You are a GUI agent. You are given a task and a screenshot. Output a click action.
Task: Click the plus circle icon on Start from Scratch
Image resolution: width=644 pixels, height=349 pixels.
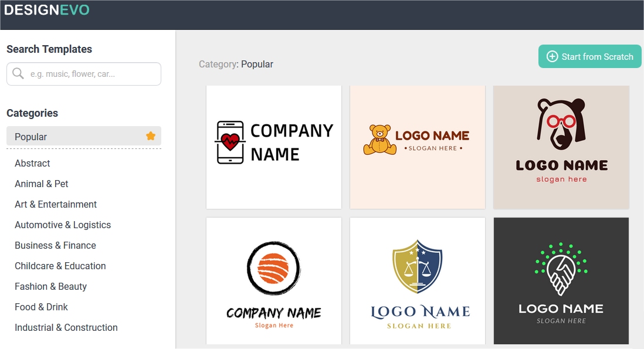[x=553, y=56]
